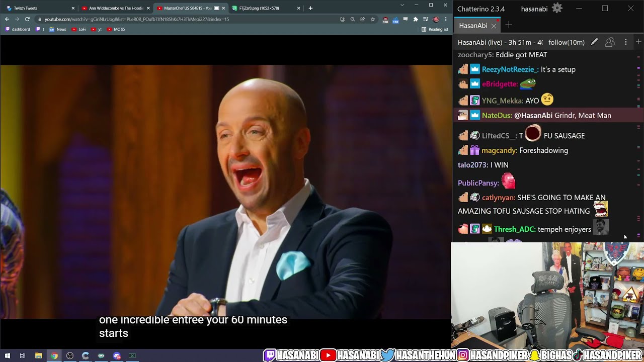Switch to FTjZzr0.png tab

pyautogui.click(x=266, y=8)
